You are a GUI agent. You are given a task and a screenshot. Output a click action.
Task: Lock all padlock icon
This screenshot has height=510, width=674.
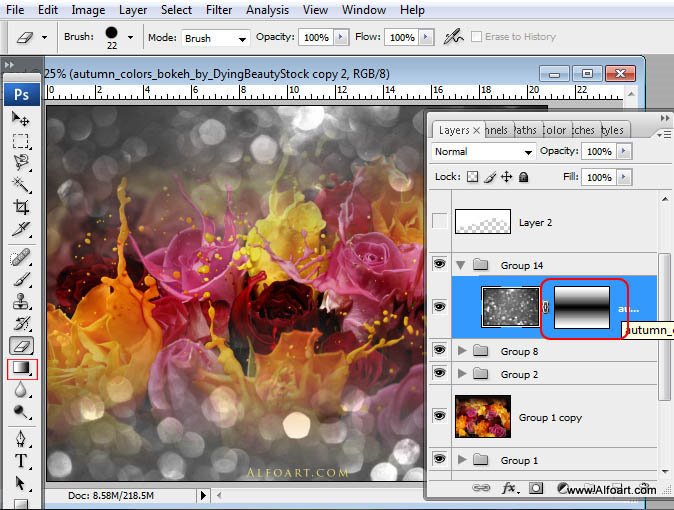point(524,177)
